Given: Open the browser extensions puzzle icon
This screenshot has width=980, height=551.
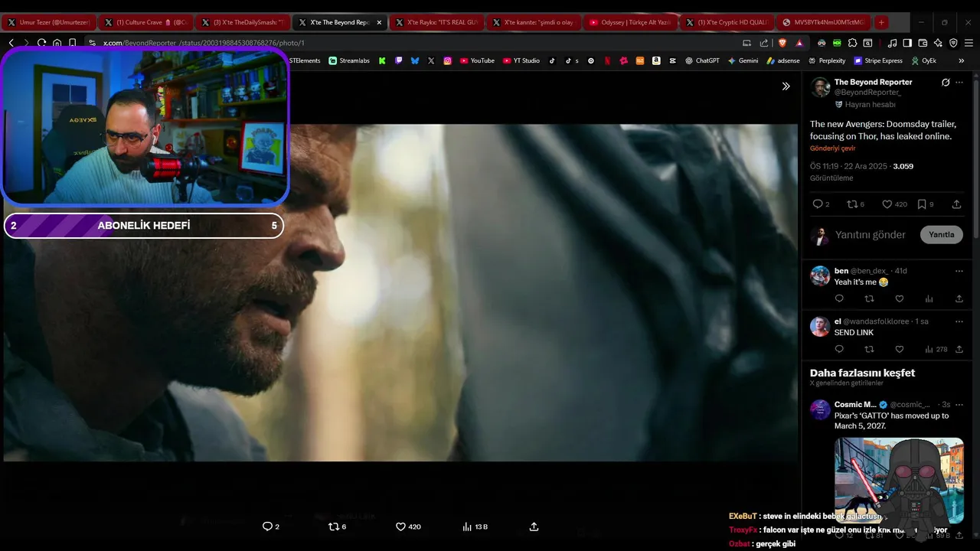Looking at the screenshot, I should 852,43.
